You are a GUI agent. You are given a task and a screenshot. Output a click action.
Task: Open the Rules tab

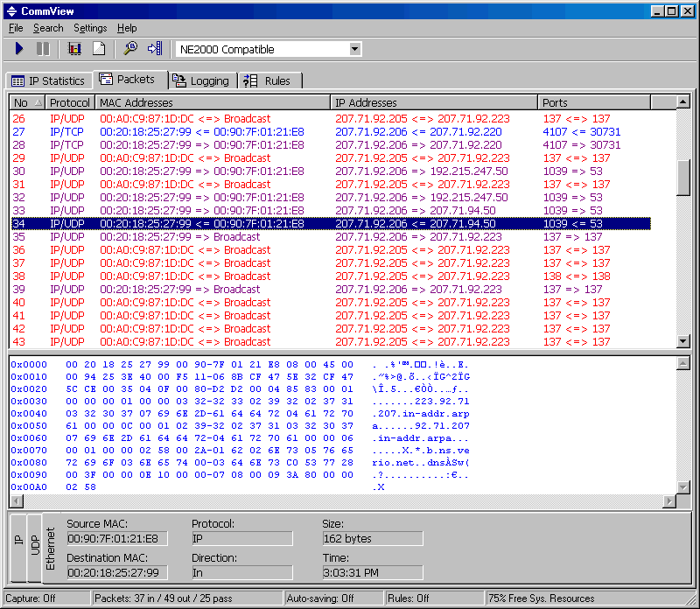[x=270, y=80]
